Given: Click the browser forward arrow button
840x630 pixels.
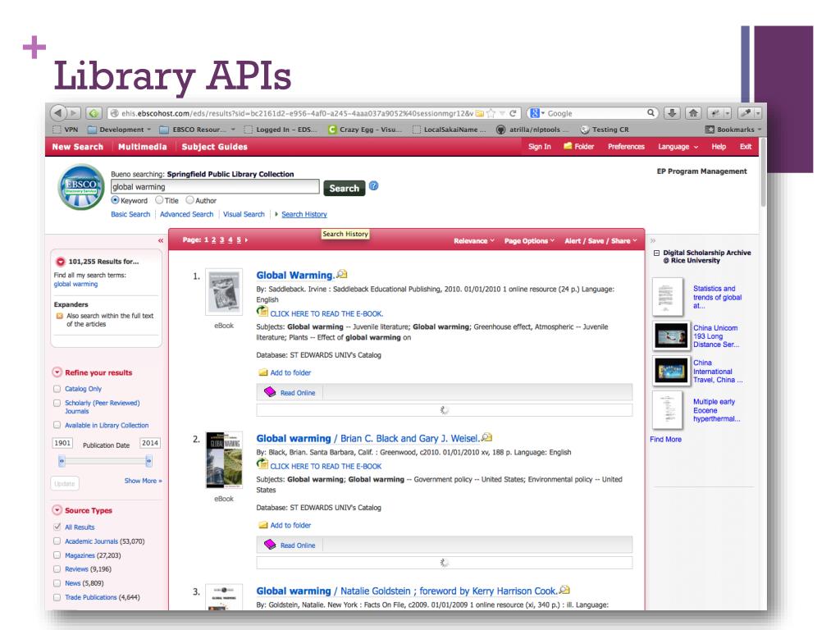Looking at the screenshot, I should 73,113.
